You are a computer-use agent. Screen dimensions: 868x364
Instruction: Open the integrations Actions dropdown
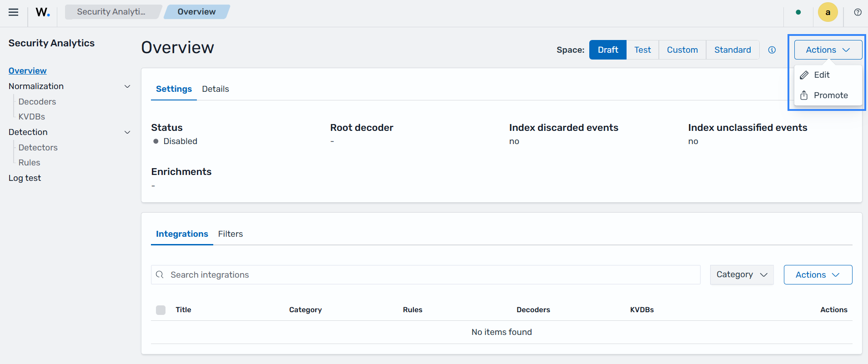click(x=818, y=274)
